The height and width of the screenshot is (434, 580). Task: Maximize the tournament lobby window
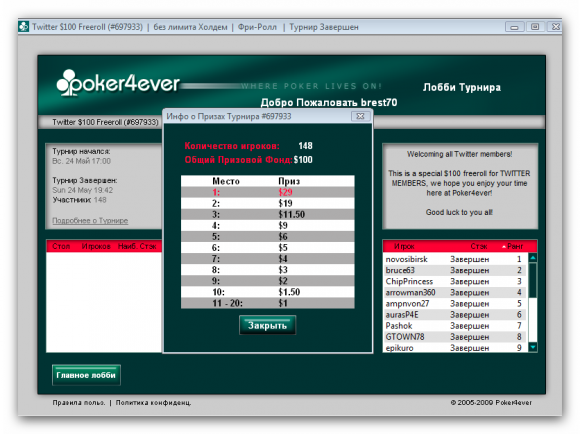pos(535,27)
